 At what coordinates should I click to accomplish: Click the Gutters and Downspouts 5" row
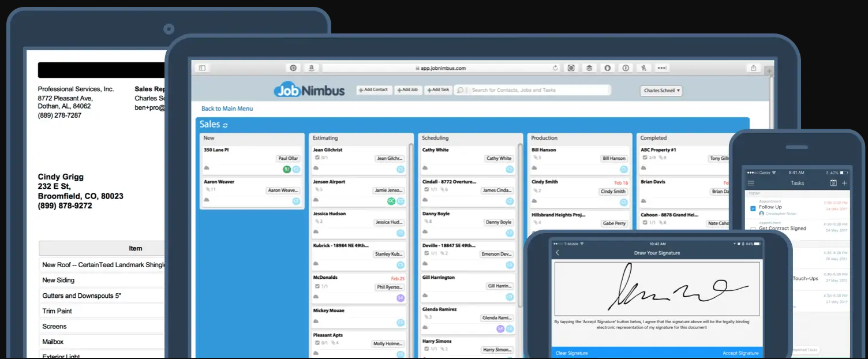[102, 296]
